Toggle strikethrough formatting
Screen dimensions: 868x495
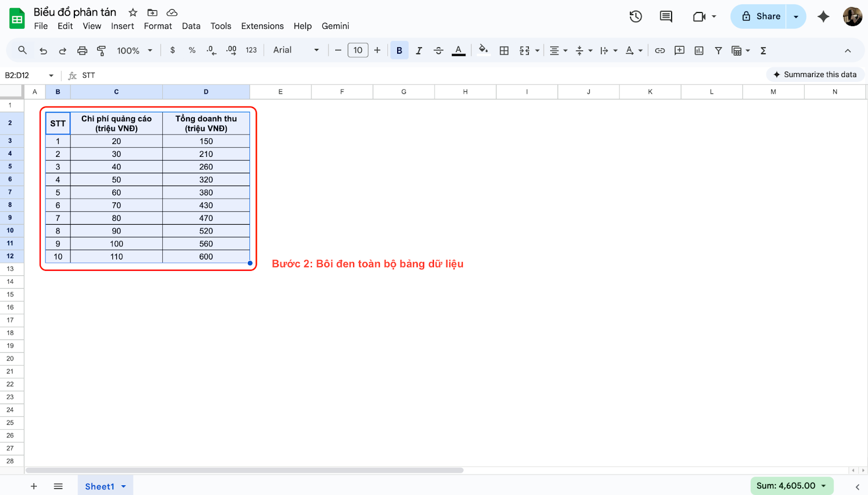[x=438, y=50]
